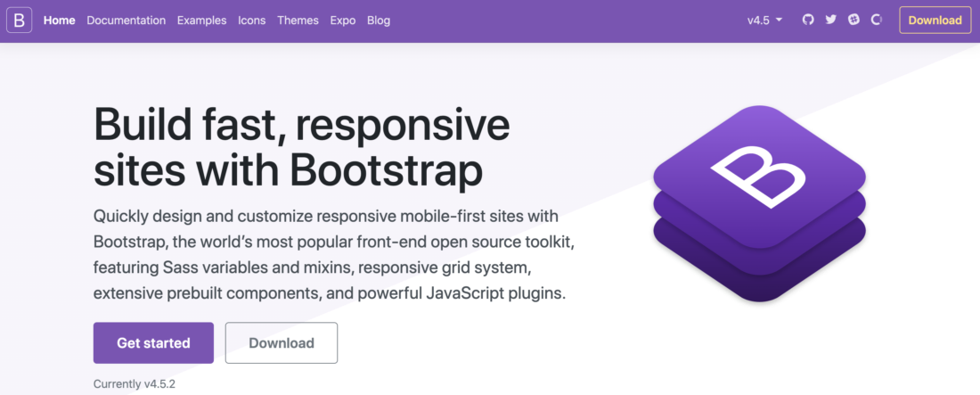Open the Documentation nav item
This screenshot has width=980, height=395.
coord(127,21)
